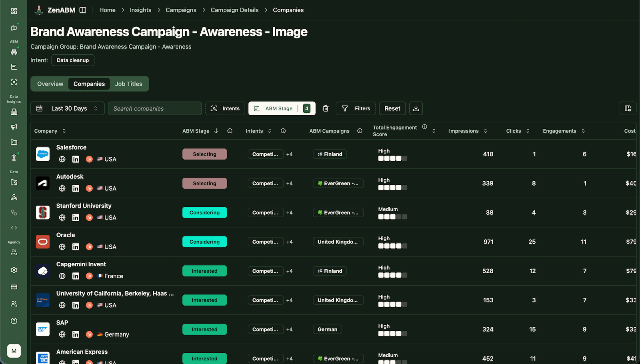This screenshot has height=364, width=640.
Task: Click the Reset button
Action: tap(392, 108)
